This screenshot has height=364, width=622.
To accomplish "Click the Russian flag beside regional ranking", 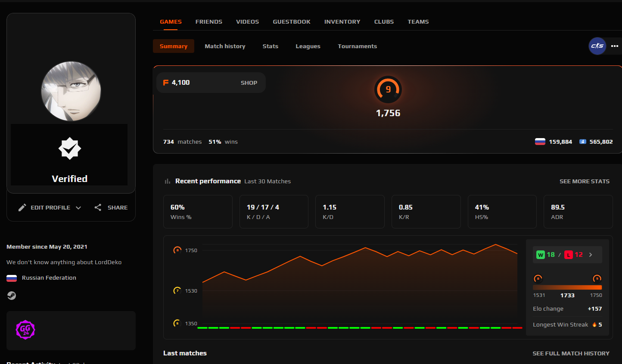I will [x=540, y=141].
